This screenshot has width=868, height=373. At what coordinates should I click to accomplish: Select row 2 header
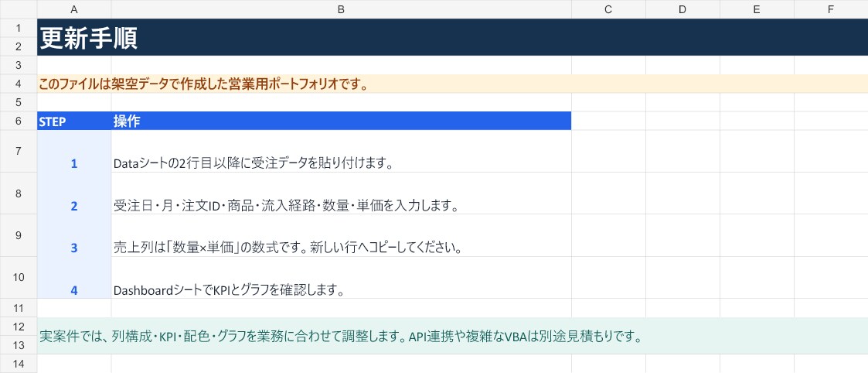pyautogui.click(x=19, y=46)
